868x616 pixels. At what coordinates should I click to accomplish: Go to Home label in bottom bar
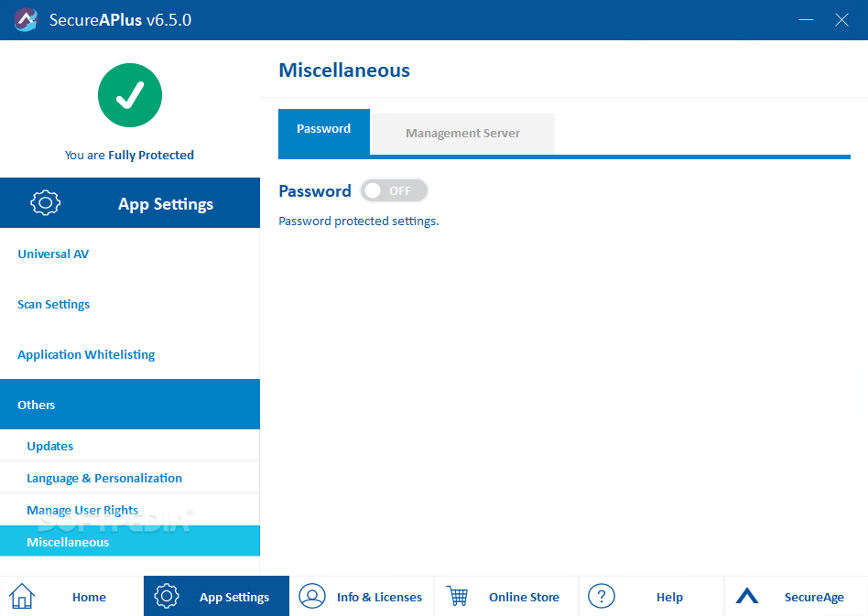[89, 597]
